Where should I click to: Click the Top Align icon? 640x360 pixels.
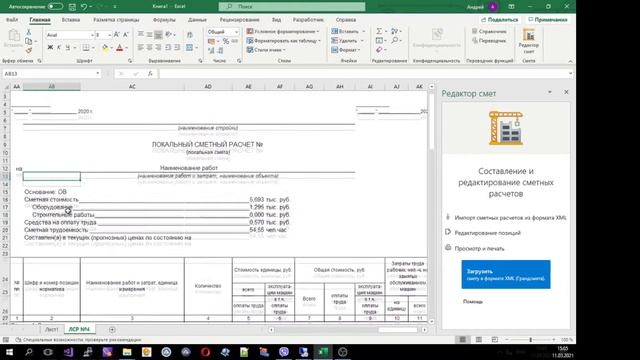pos(141,35)
